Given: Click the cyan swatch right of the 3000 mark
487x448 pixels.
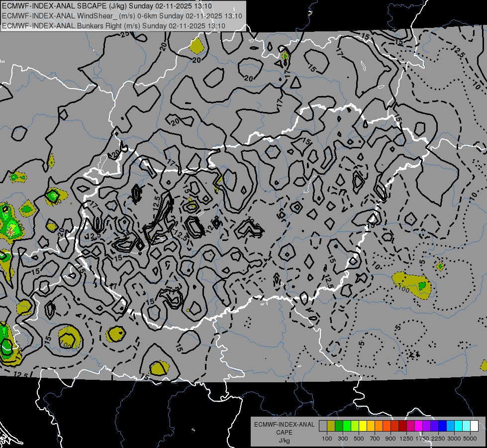Looking at the screenshot, I should tap(458, 426).
